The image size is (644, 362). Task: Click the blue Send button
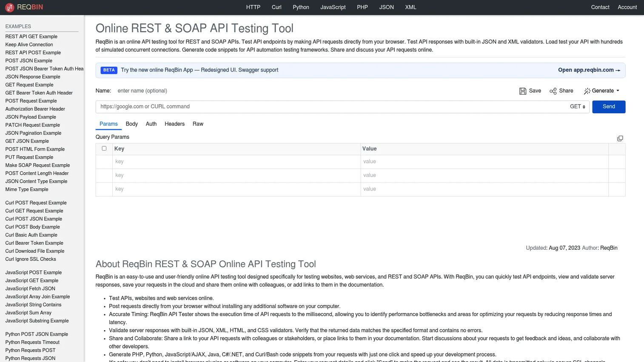(609, 107)
